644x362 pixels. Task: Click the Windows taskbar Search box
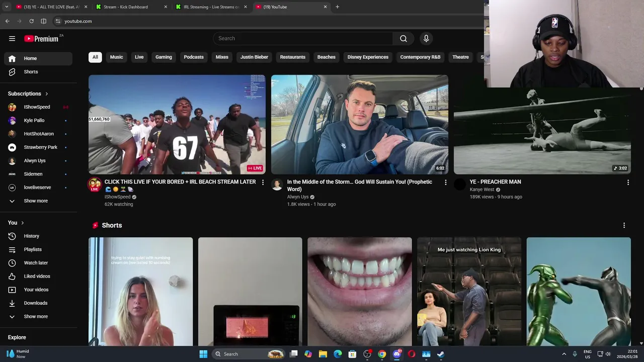pyautogui.click(x=249, y=354)
